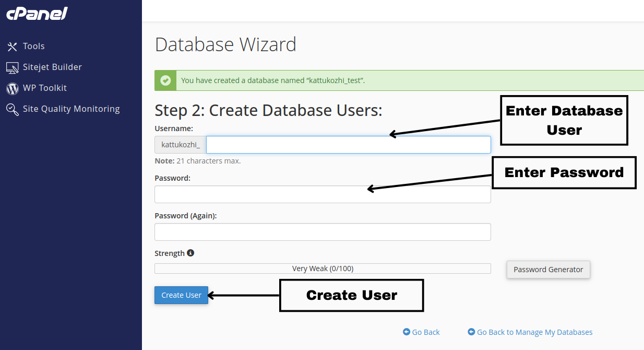644x350 pixels.
Task: Select WP Toolkit in the sidebar
Action: 45,88
